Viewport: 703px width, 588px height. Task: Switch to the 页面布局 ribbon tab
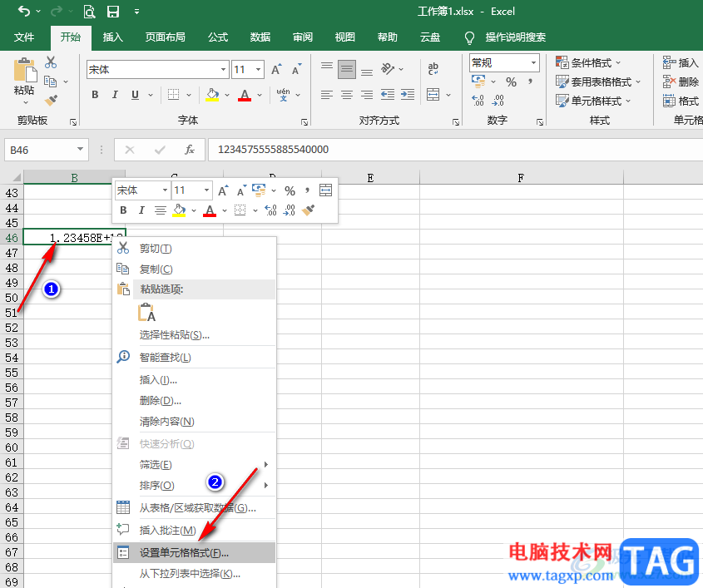(x=165, y=37)
